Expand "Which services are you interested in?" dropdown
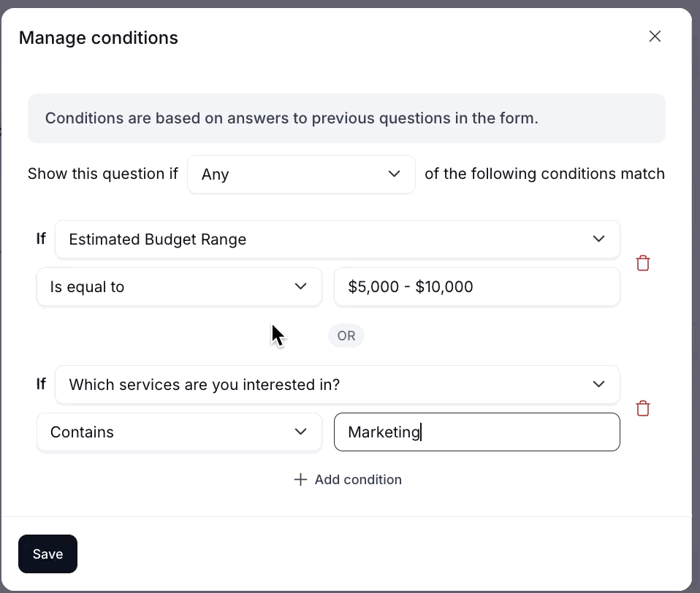This screenshot has height=593, width=700. [x=336, y=384]
